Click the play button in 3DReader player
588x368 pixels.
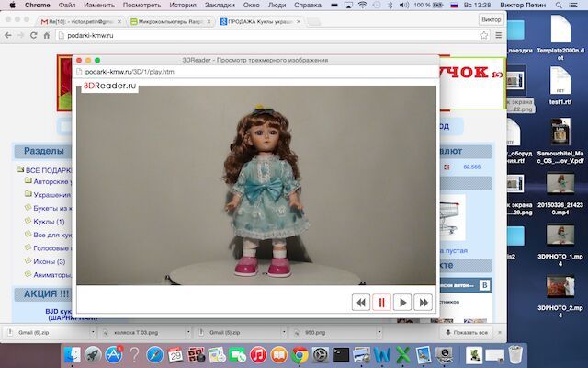[x=402, y=303]
